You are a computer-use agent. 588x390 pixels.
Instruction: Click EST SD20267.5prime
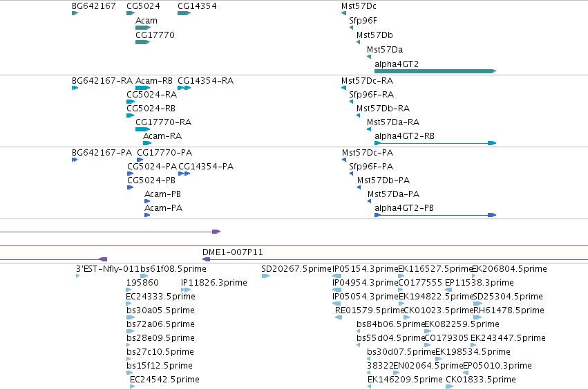coord(296,269)
